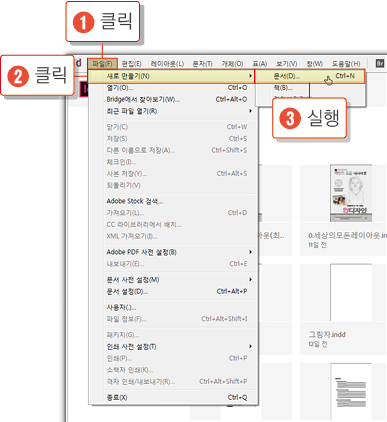This screenshot has width=387, height=422.
Task: Open the Bridge (Br) icon in menu bar
Action: pos(380,63)
